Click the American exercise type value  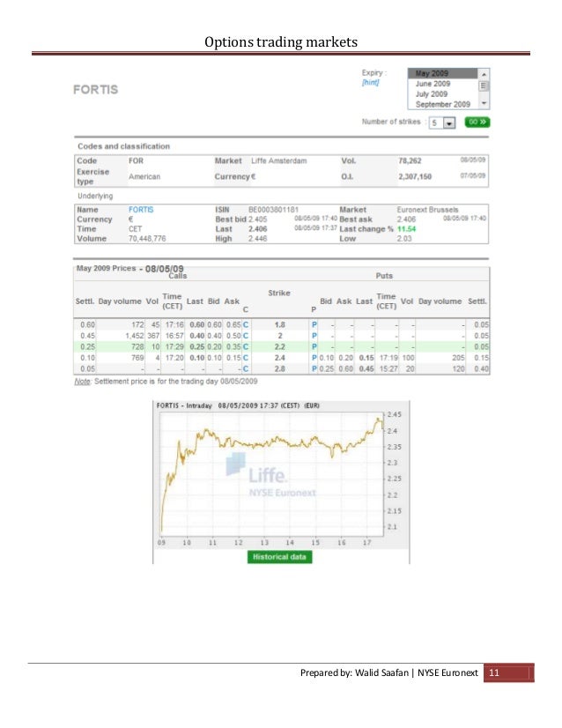(144, 176)
